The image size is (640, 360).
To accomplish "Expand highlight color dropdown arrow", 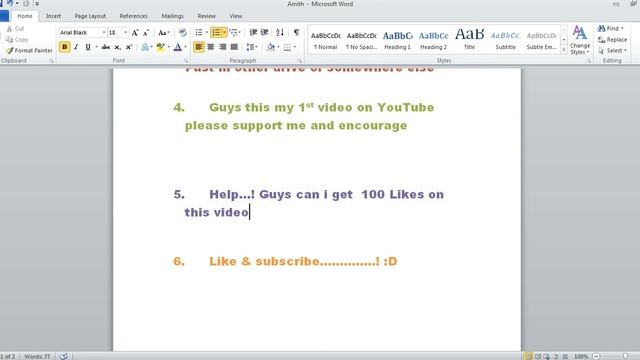I will tap(169, 47).
